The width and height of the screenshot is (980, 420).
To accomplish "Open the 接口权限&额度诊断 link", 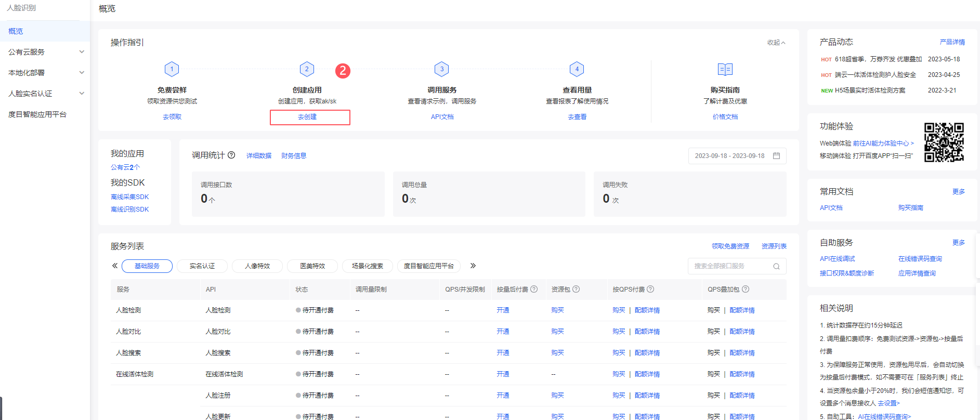I will click(847, 273).
